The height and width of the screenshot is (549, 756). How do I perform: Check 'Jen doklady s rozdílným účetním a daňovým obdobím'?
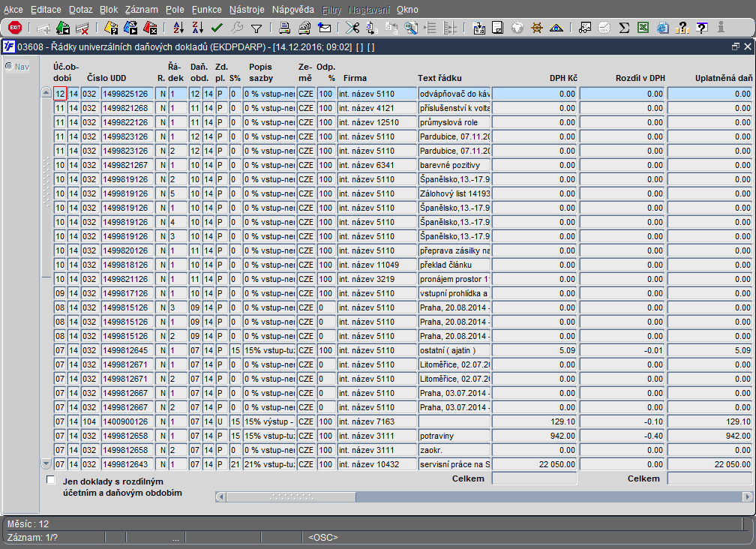point(51,479)
